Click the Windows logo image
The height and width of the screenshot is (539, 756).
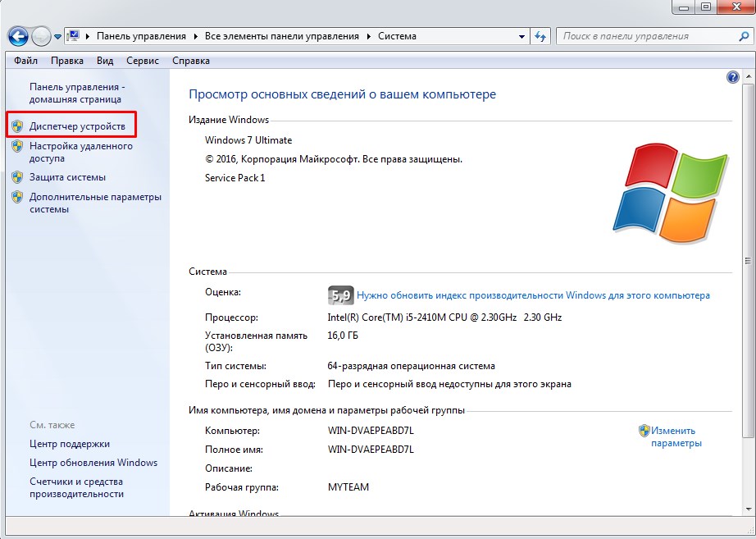click(670, 192)
